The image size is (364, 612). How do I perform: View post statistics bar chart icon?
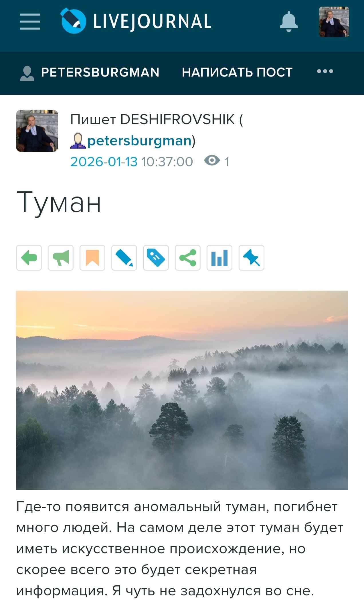coord(219,258)
